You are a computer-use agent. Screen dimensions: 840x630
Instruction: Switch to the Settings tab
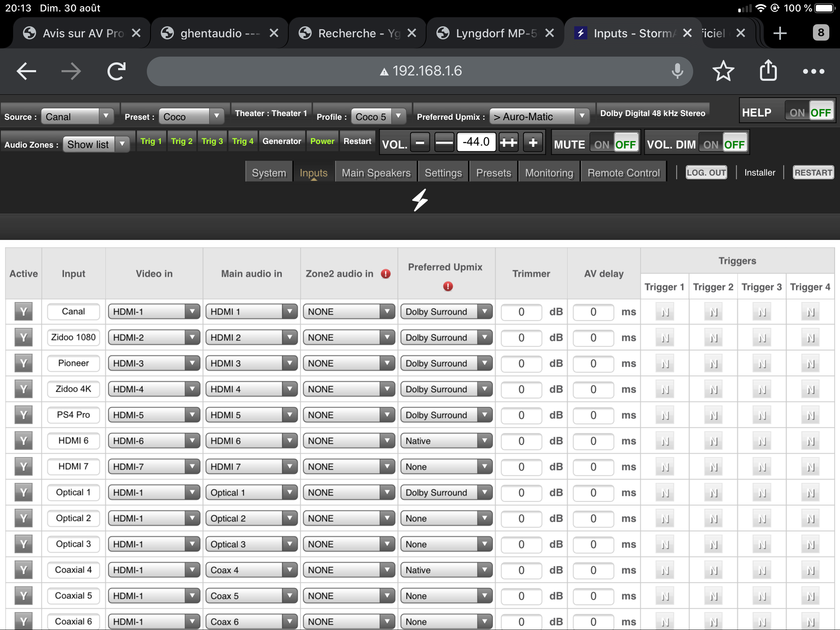click(x=443, y=172)
